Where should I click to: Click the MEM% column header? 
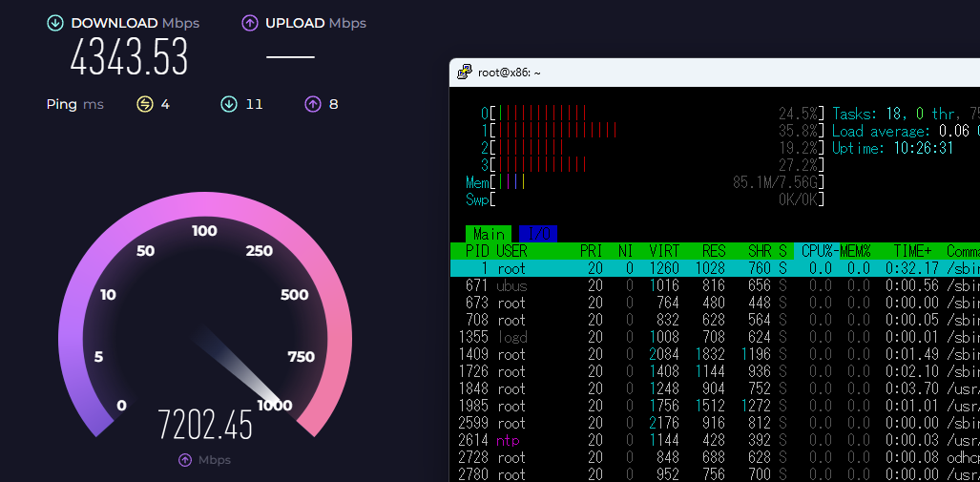pos(855,251)
